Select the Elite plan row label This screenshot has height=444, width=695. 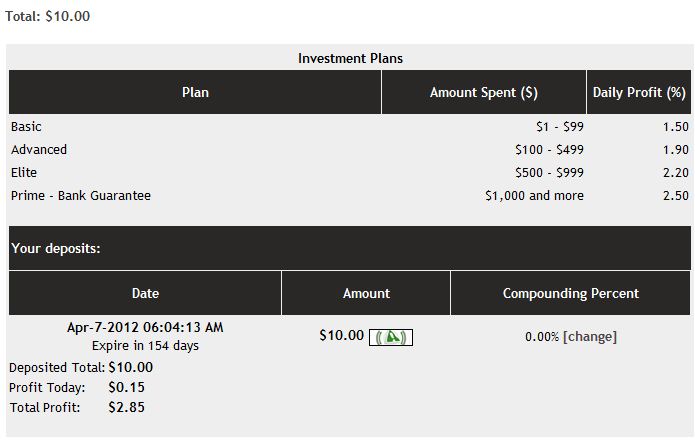point(24,173)
